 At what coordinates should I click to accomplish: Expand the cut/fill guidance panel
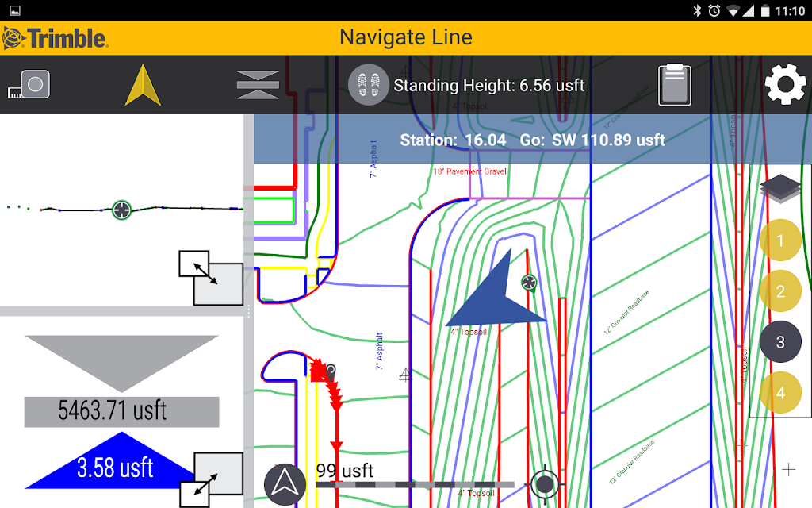(211, 480)
